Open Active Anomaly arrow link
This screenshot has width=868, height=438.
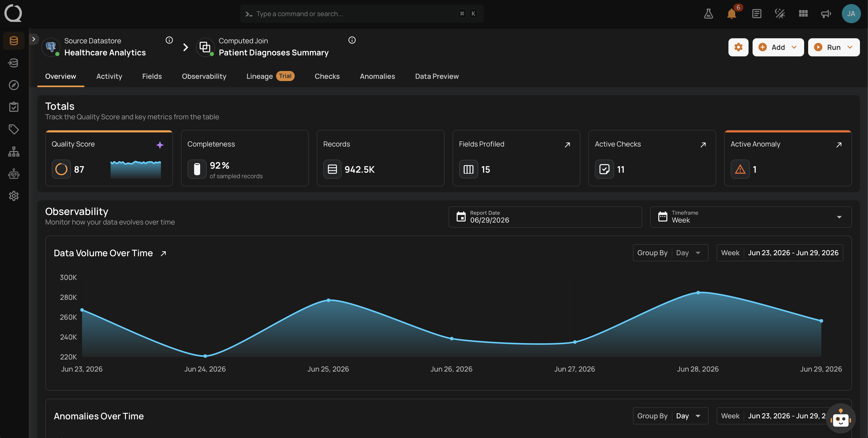pyautogui.click(x=839, y=145)
